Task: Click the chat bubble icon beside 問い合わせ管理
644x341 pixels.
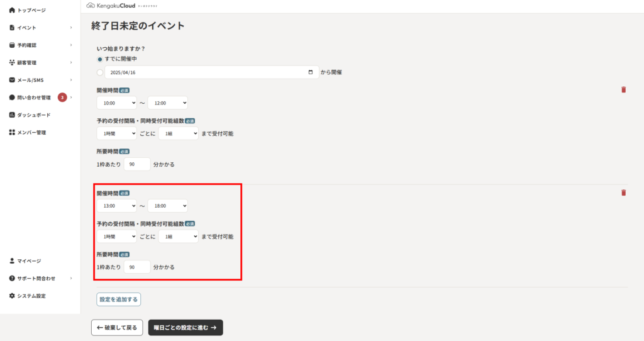Action: pos(12,98)
